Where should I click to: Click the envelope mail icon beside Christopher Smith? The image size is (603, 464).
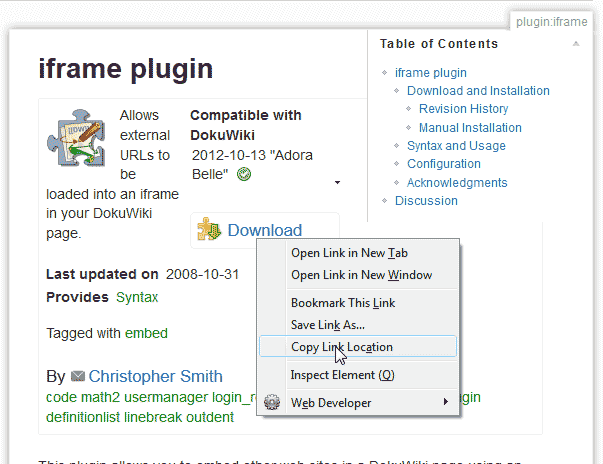[78, 376]
